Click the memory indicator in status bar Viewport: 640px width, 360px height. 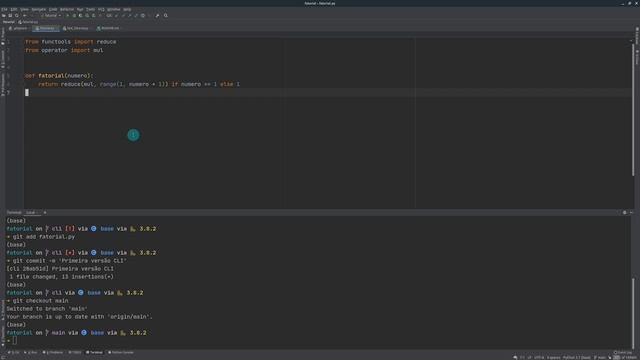[625, 358]
